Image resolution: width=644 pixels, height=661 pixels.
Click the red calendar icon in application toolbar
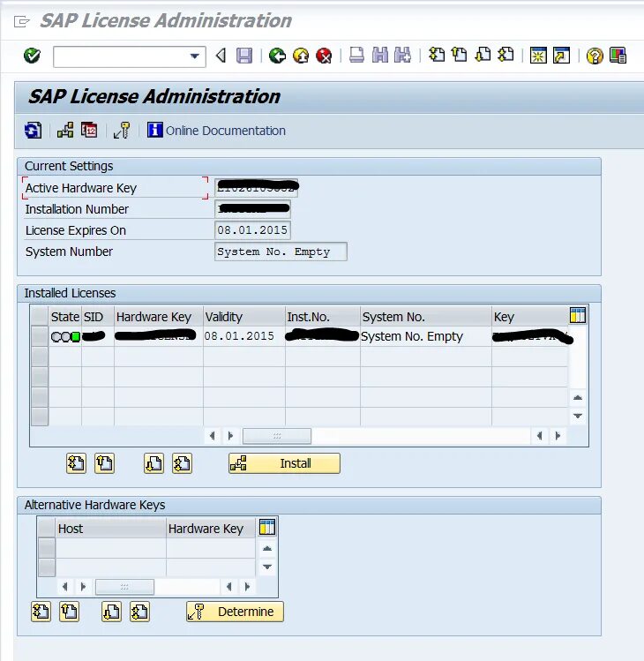(89, 131)
